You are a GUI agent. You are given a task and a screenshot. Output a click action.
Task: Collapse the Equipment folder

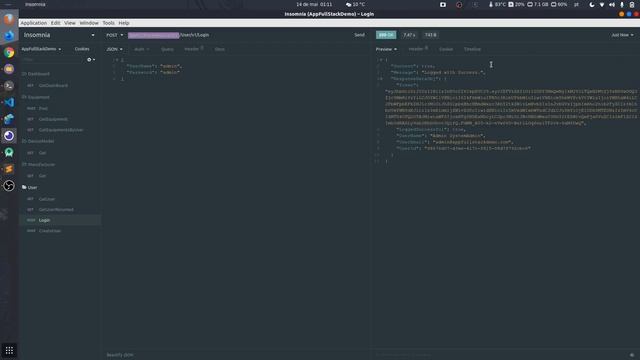coord(36,97)
